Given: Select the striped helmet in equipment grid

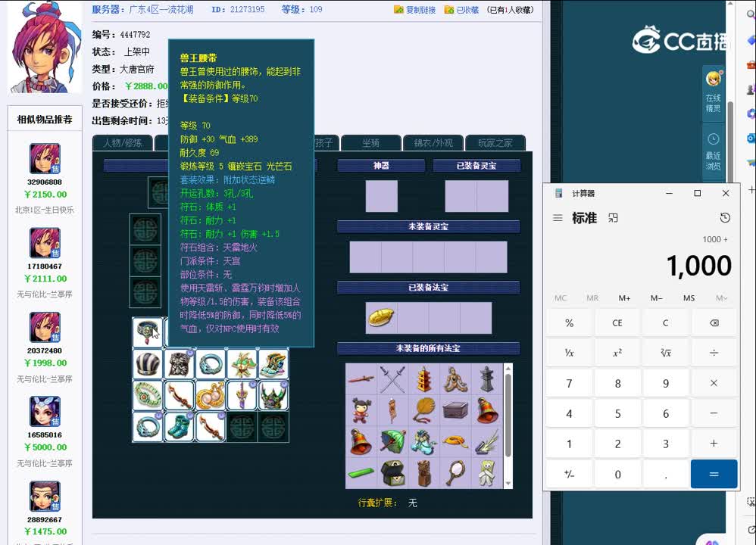Looking at the screenshot, I should click(x=148, y=363).
